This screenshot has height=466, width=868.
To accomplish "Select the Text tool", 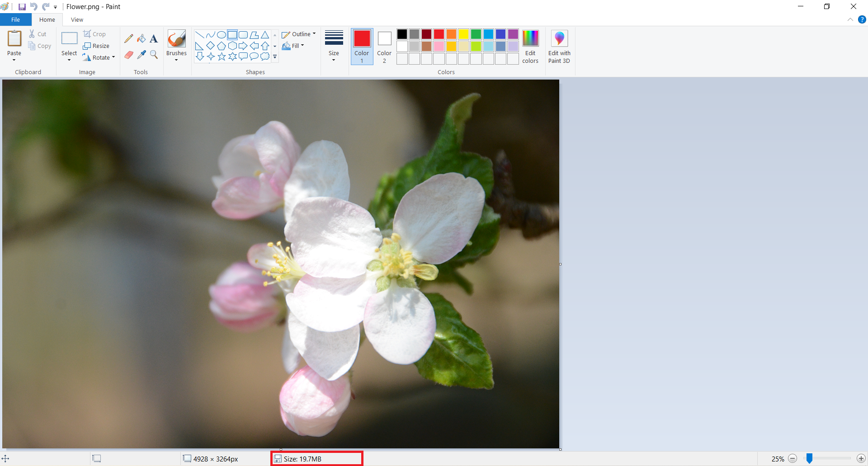I will [x=154, y=39].
